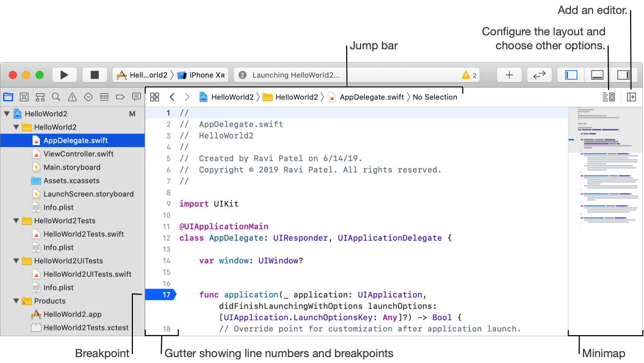Collapse the HelloWorld2 project root

click(x=6, y=114)
